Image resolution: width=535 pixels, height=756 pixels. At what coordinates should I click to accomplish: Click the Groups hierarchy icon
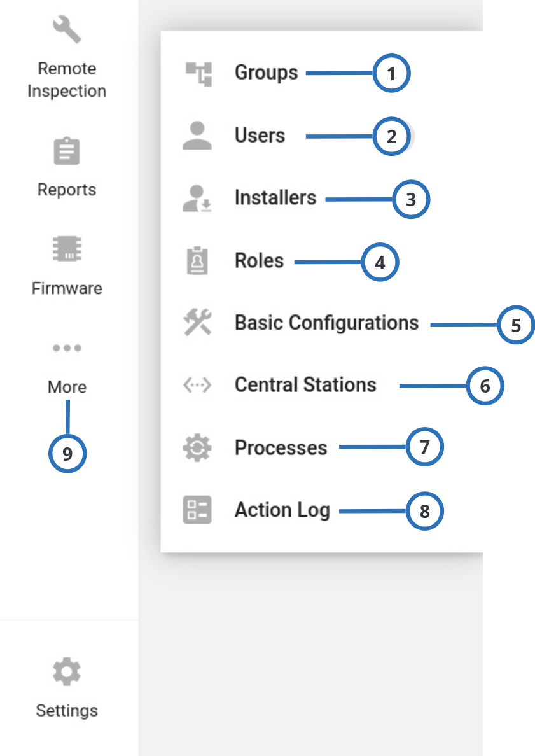click(198, 73)
